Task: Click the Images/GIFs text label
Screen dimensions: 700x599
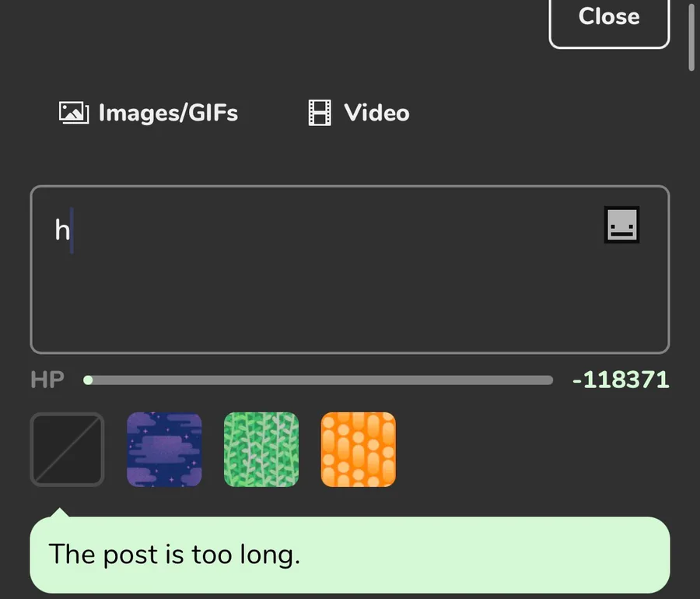Action: coord(168,113)
